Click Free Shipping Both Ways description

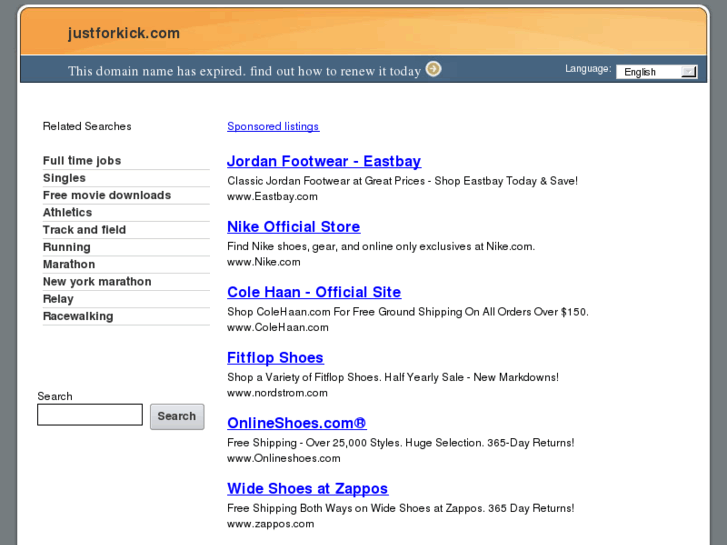pyautogui.click(x=401, y=508)
